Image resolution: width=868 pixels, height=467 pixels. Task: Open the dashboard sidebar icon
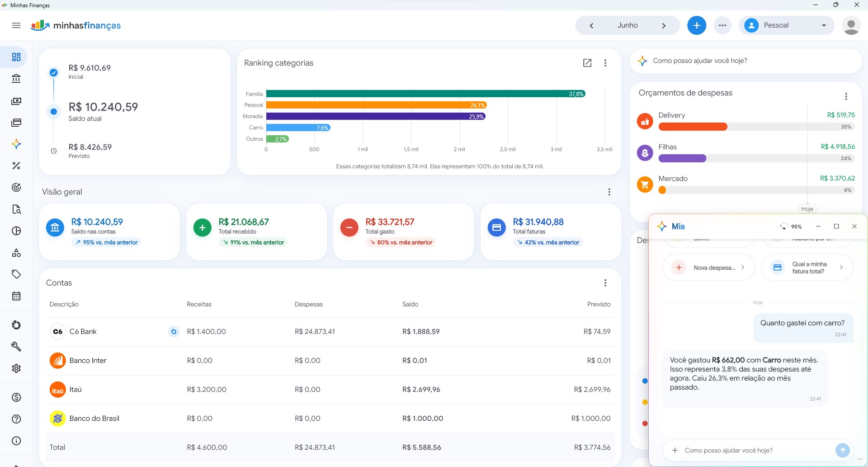coord(16,57)
